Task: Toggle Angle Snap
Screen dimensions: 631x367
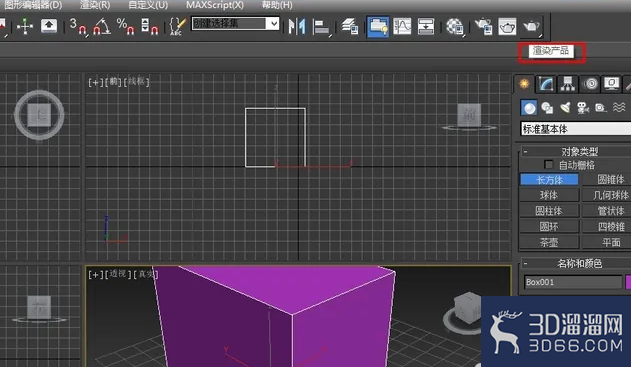Action: 102,27
